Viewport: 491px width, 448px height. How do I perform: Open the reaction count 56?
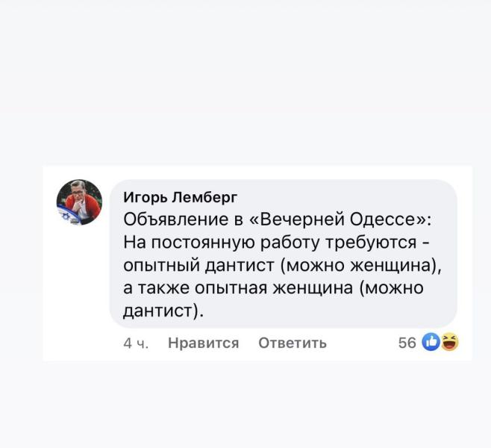point(407,343)
